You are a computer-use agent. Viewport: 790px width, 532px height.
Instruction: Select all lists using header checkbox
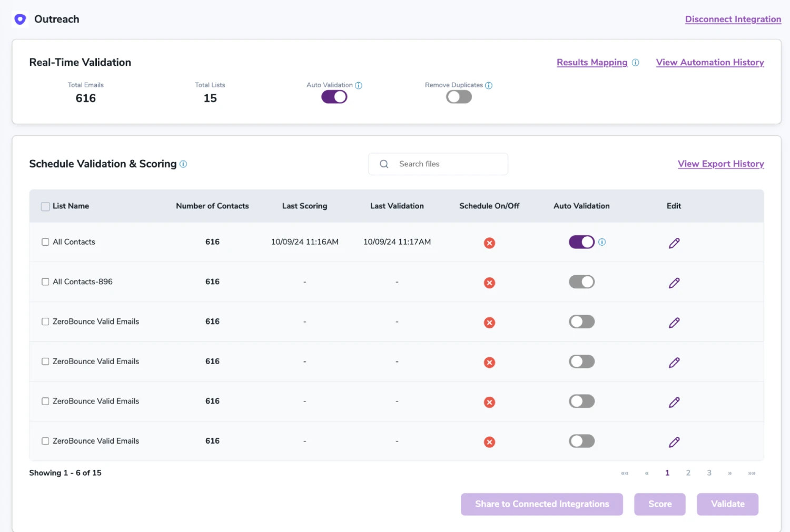[45, 206]
